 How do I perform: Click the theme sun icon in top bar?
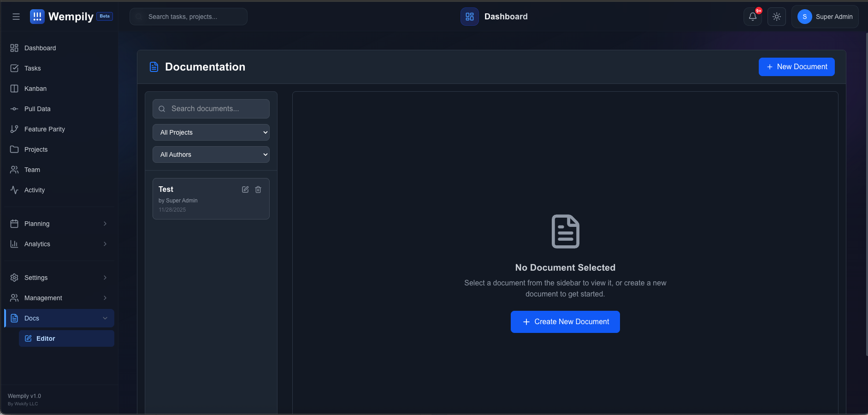[x=777, y=17]
